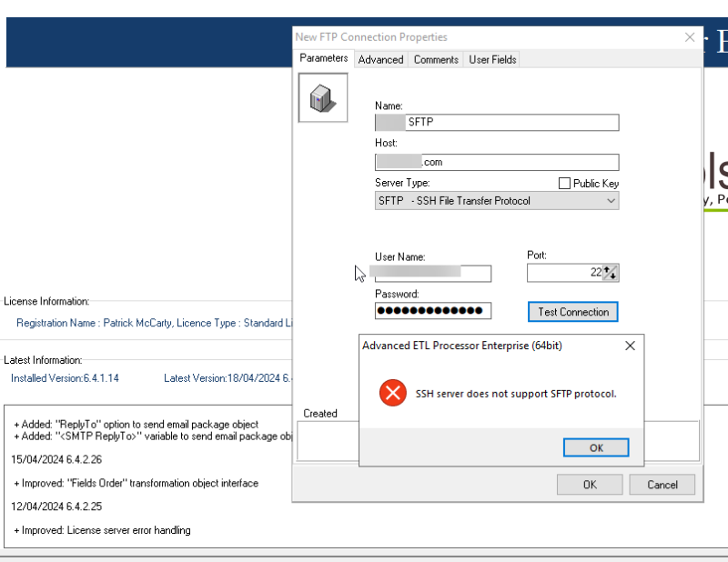Screen dimensions: 728x562
Task: Cancel the New FTP Connection dialog
Action: 662,485
